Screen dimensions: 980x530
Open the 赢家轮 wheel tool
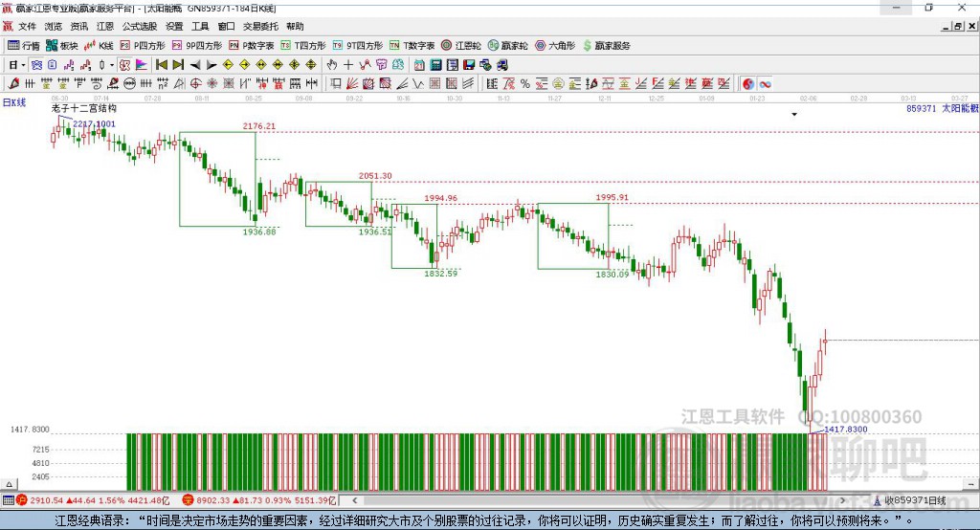click(x=508, y=46)
